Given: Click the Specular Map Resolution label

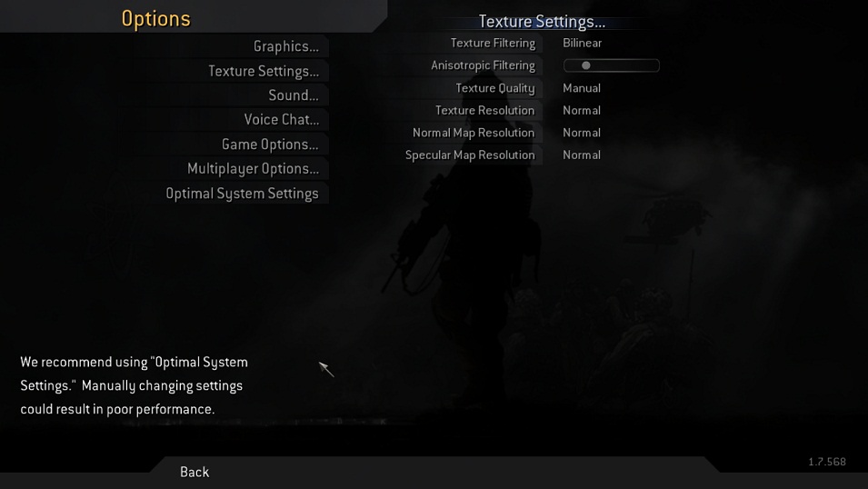Looking at the screenshot, I should pyautogui.click(x=470, y=155).
